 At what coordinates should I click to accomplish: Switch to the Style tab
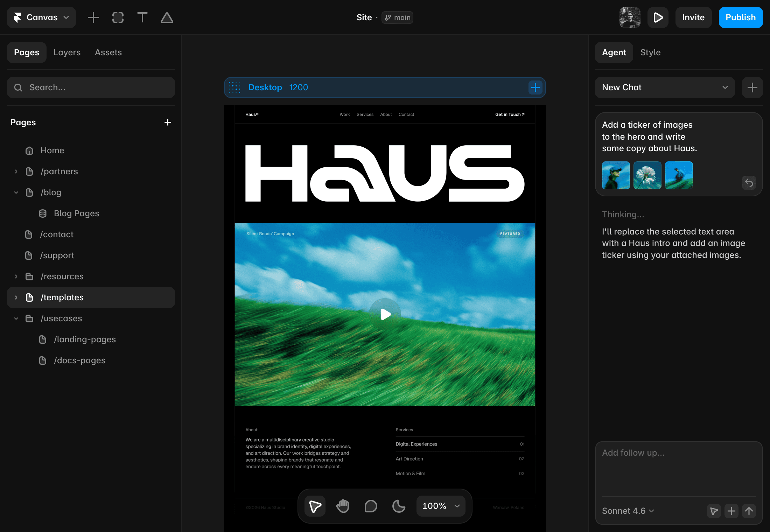[x=650, y=52]
